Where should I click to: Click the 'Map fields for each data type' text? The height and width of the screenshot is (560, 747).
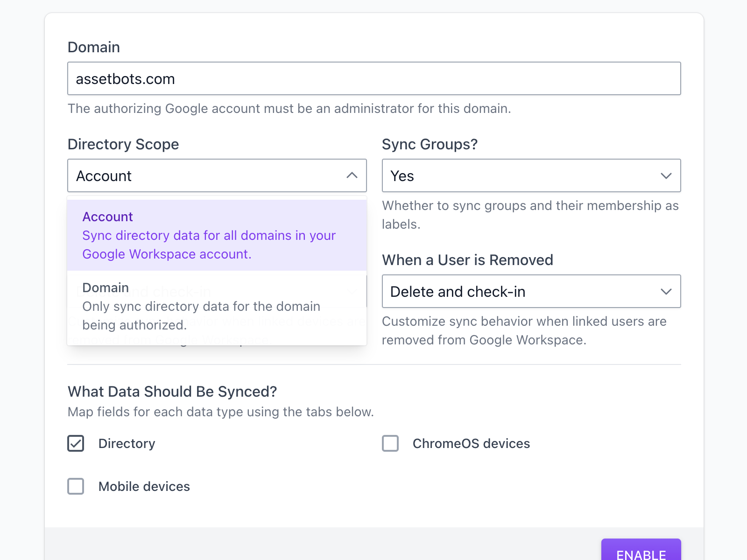click(x=221, y=412)
